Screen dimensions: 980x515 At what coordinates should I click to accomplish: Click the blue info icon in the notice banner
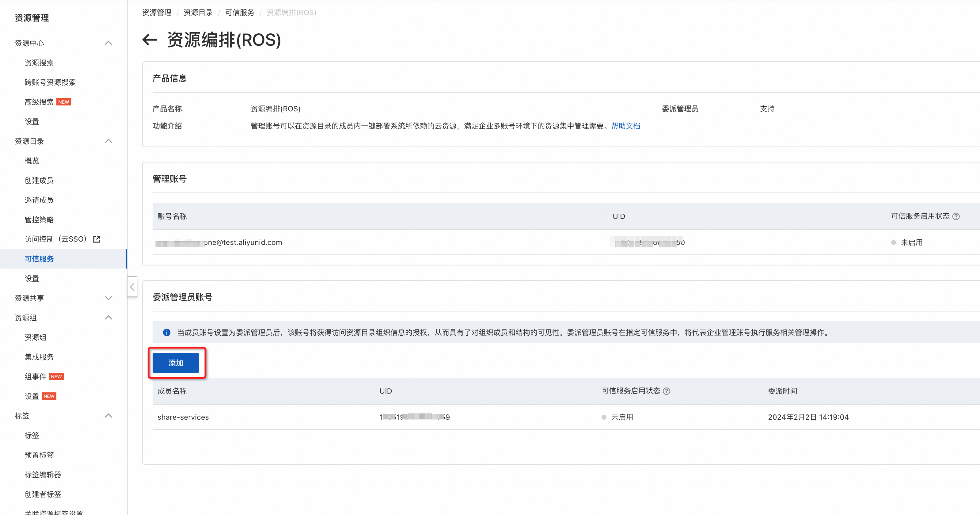pos(167,332)
